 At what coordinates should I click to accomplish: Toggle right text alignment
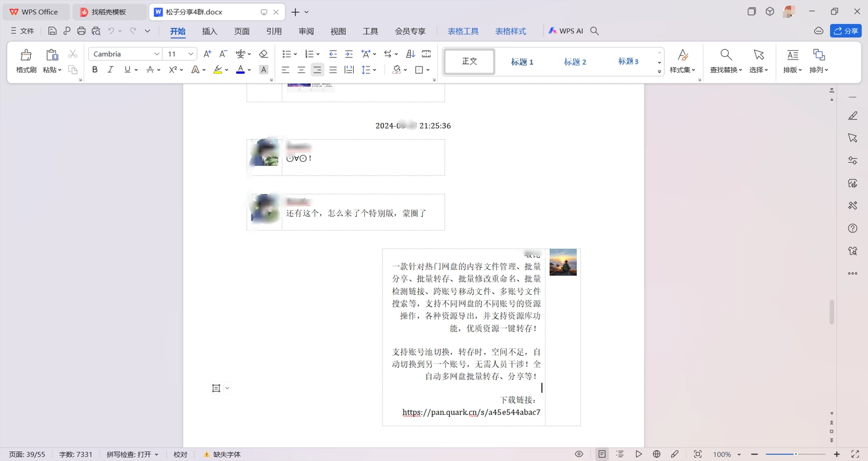click(317, 70)
